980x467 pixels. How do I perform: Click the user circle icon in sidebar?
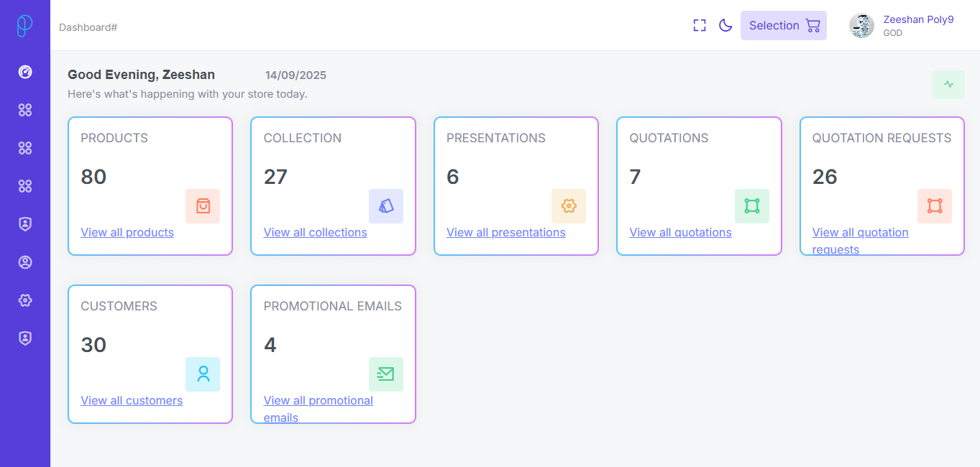25,262
